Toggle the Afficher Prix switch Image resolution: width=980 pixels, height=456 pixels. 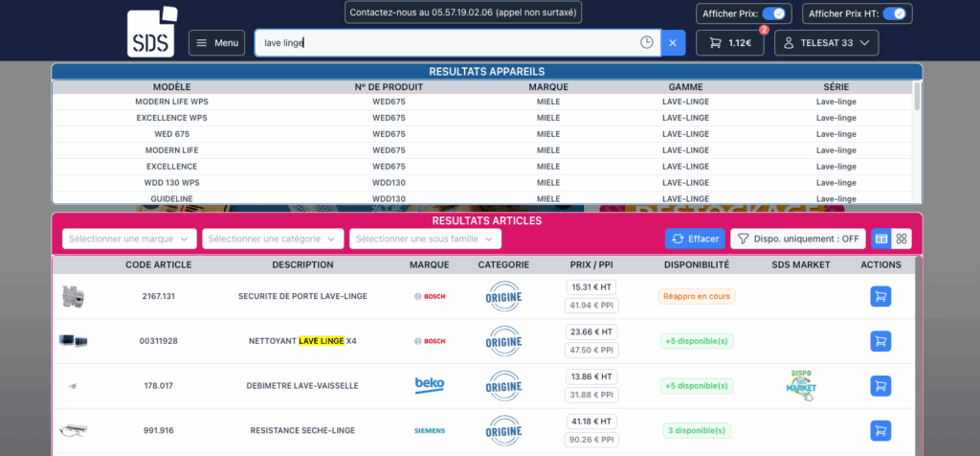773,13
